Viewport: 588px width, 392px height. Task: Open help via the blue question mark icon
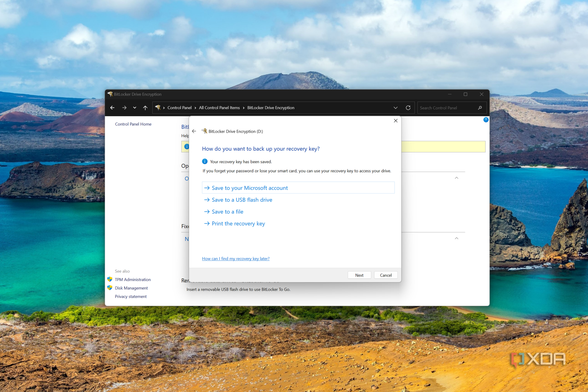[x=485, y=120]
